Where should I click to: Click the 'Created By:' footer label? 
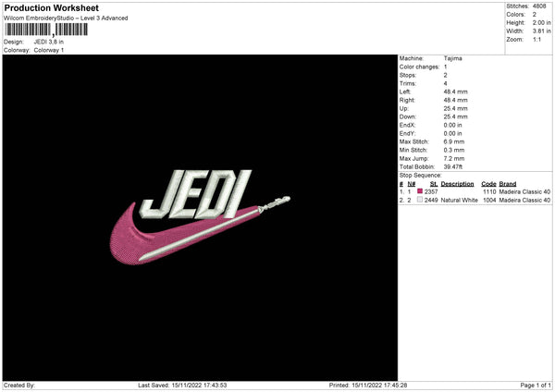point(19,386)
